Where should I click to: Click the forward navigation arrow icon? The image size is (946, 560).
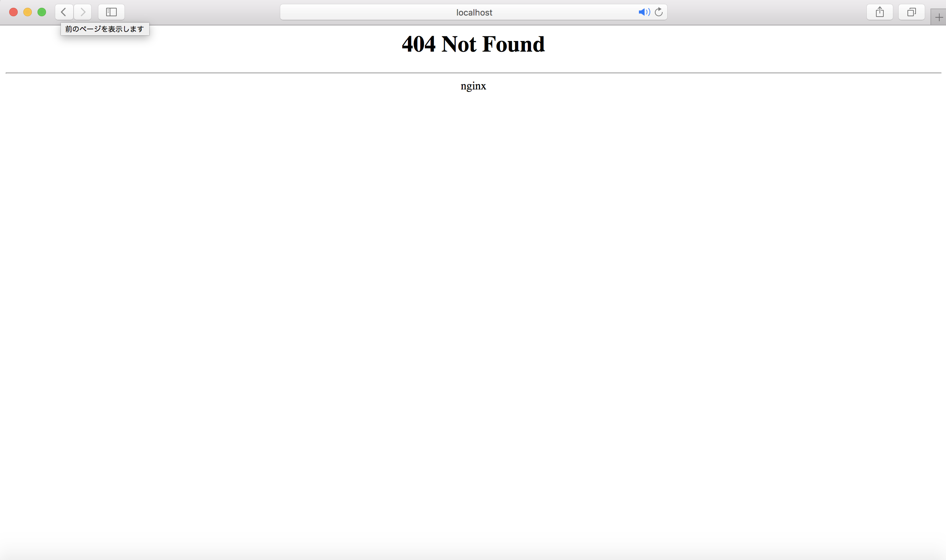(x=83, y=11)
